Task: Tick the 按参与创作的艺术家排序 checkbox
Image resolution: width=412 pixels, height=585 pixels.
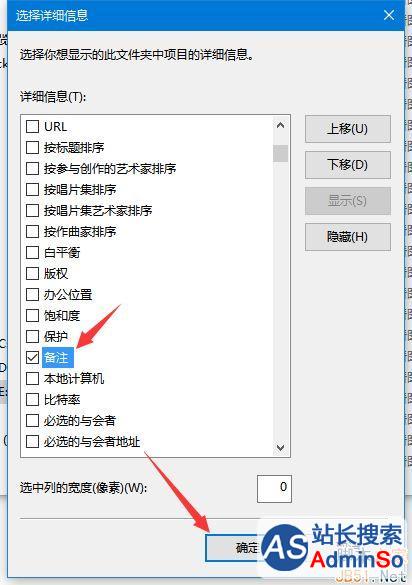Action: pyautogui.click(x=32, y=168)
